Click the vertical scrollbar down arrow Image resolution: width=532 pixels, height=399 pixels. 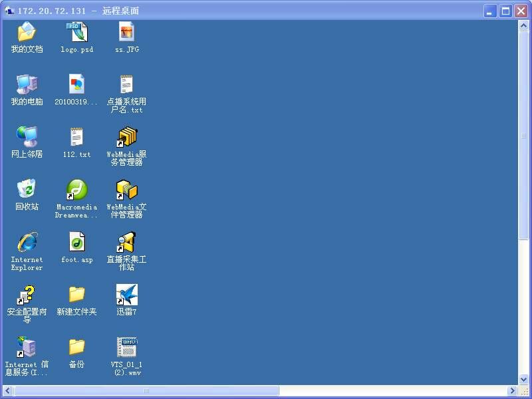[x=524, y=379]
